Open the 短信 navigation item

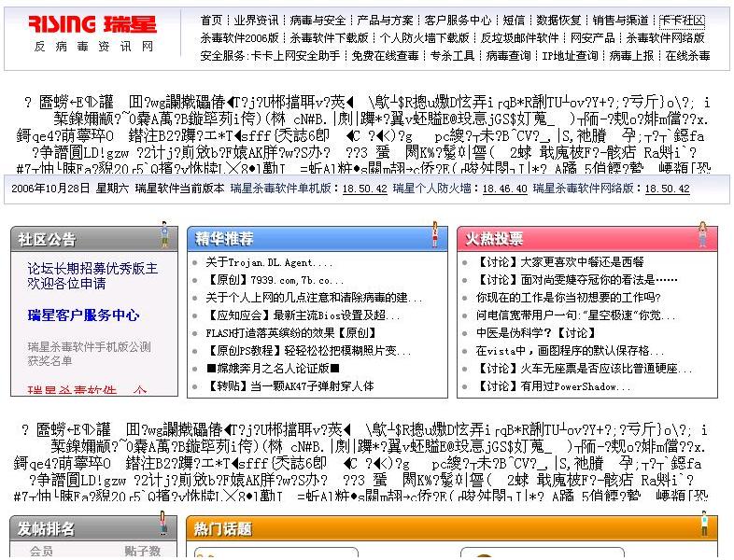(x=514, y=21)
